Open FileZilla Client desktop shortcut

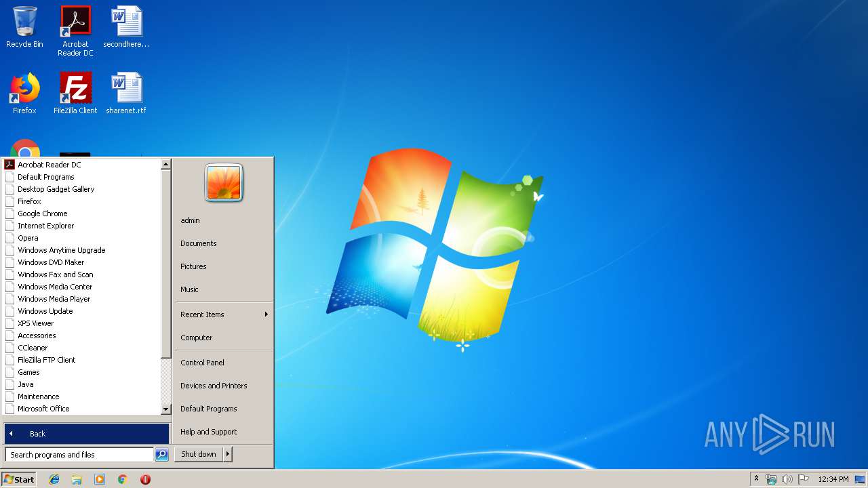[75, 94]
